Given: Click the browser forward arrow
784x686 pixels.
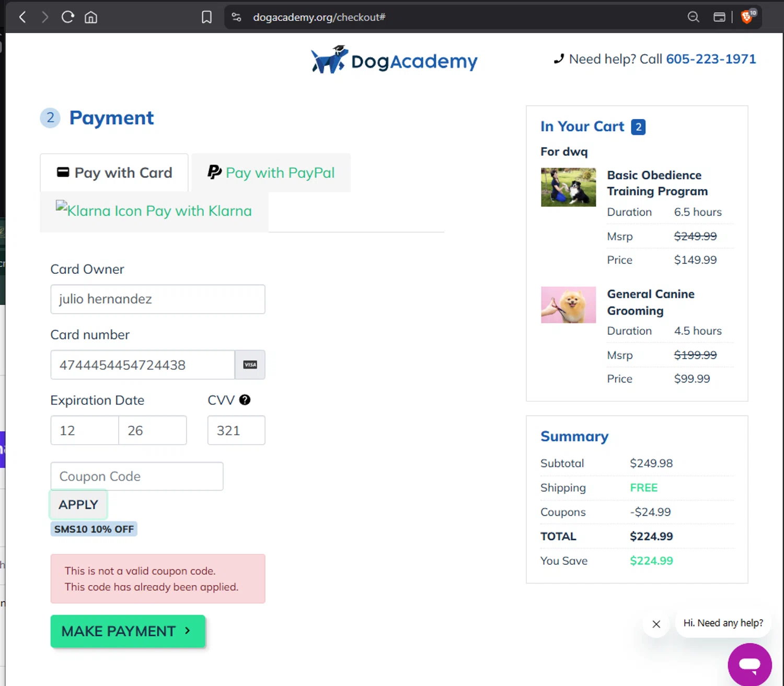Looking at the screenshot, I should pos(45,17).
